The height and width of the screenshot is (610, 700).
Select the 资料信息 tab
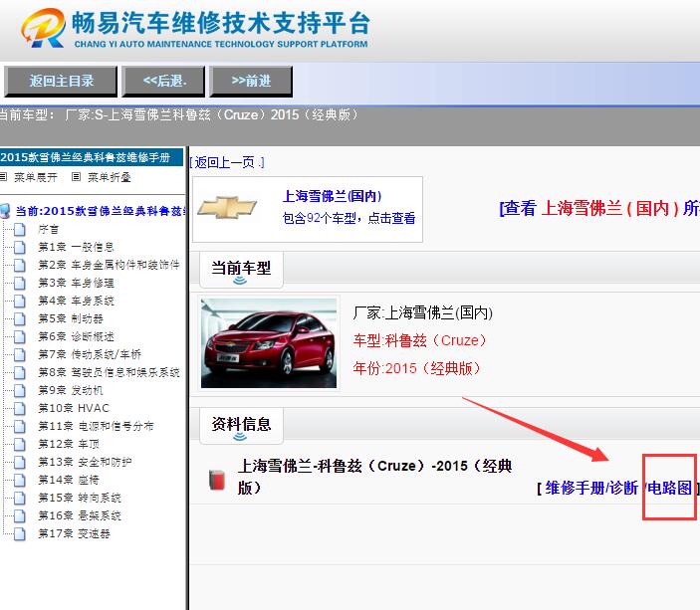point(241,425)
